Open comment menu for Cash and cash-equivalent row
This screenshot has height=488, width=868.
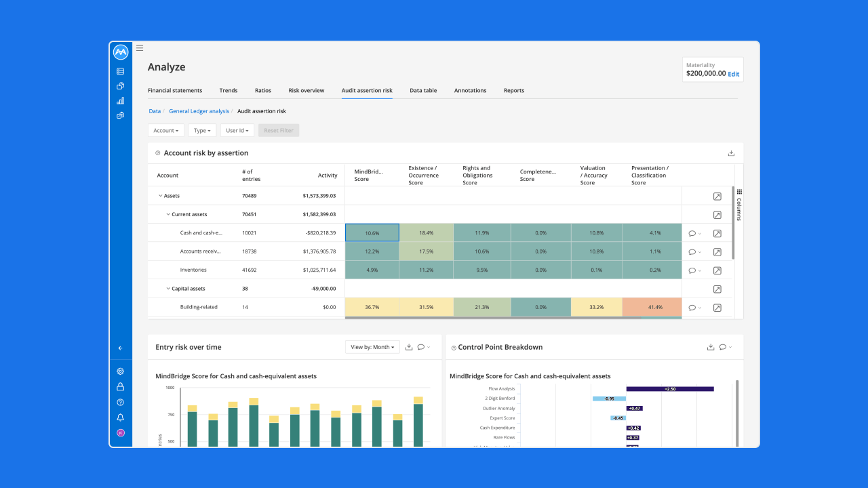point(694,233)
